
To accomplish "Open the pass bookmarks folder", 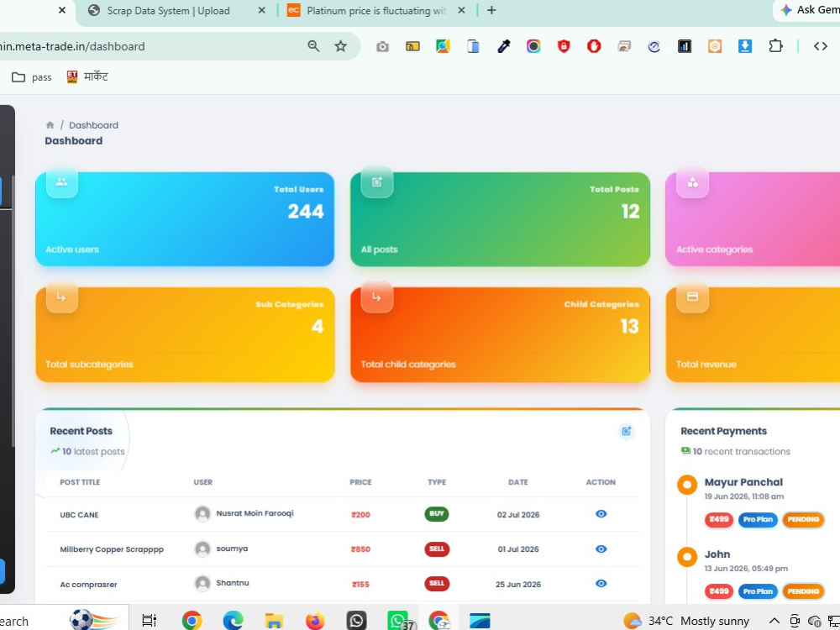I will coord(32,77).
